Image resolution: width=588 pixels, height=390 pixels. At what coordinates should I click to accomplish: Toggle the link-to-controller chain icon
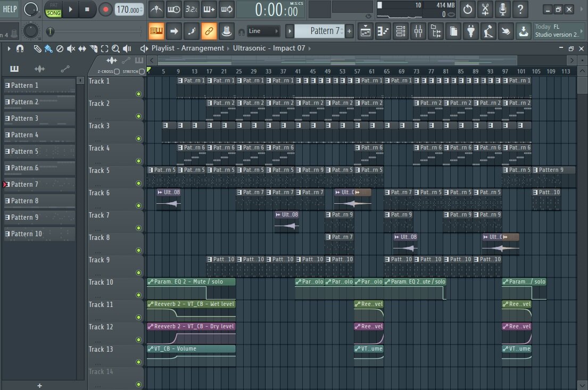tap(209, 31)
